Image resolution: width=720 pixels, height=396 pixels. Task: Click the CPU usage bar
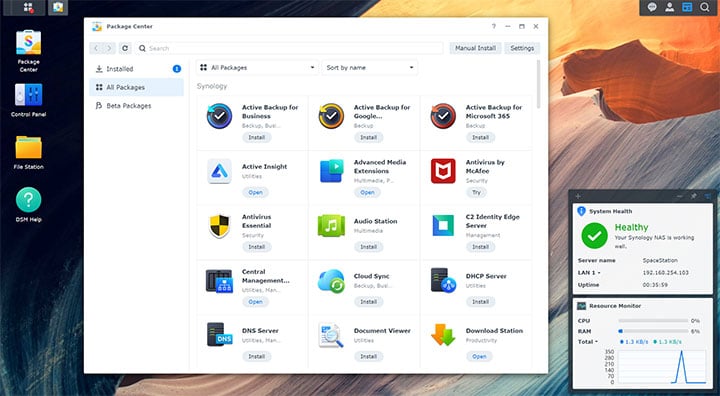[653, 321]
